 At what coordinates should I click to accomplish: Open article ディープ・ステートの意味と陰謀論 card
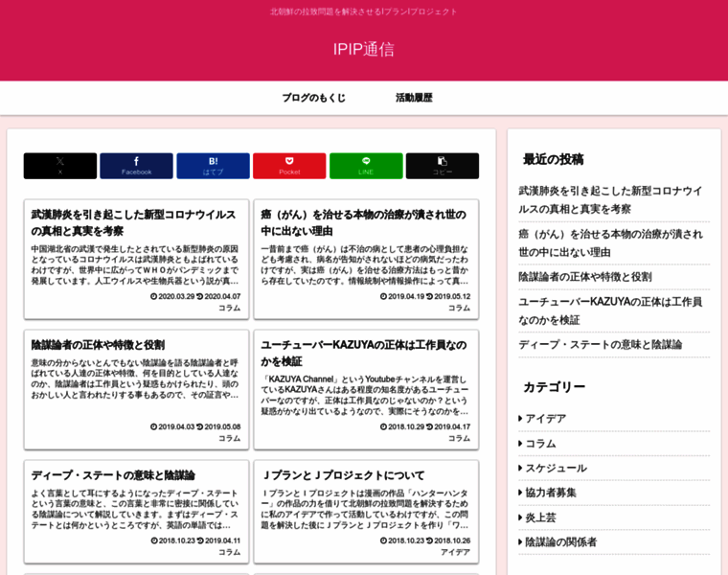tap(136, 512)
